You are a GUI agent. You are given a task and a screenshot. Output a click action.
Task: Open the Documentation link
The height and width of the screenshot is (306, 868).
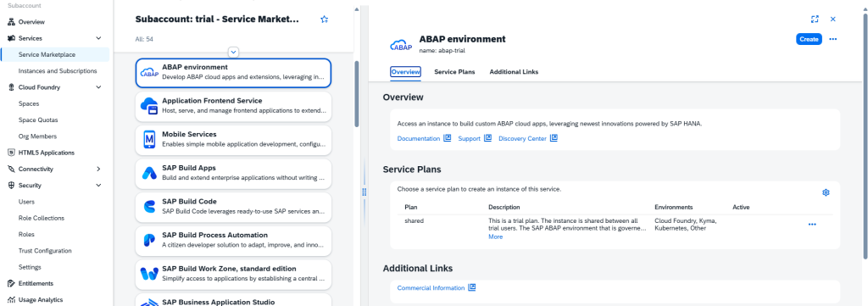[x=419, y=139]
